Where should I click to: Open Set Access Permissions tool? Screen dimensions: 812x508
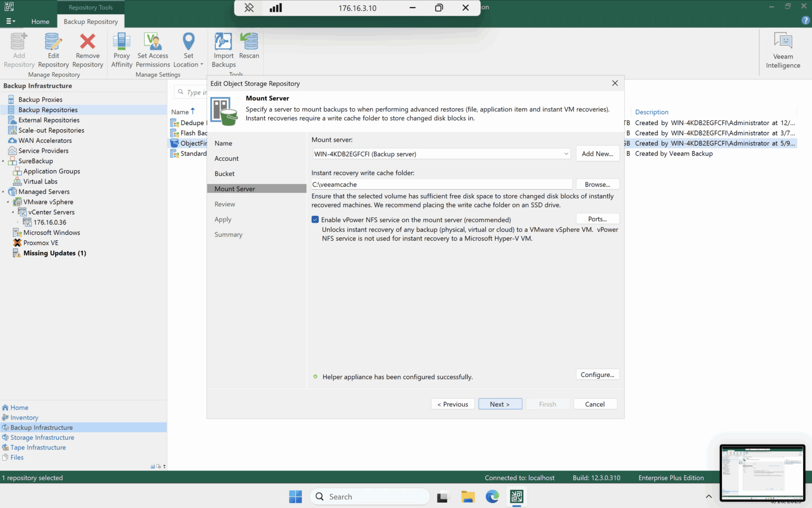[x=153, y=50]
